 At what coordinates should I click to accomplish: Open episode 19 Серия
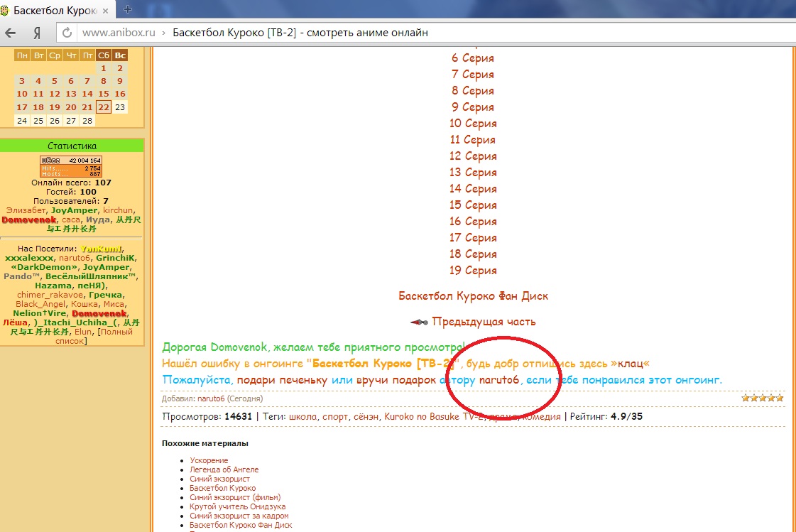472,271
